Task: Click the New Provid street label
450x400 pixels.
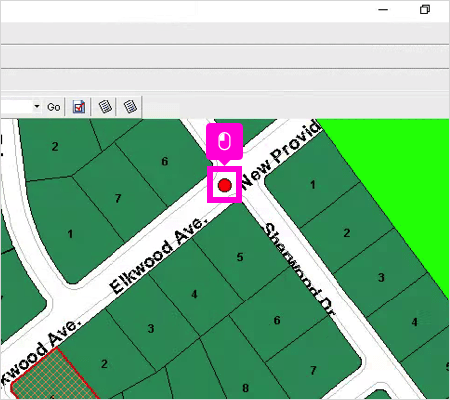Action: click(x=281, y=154)
